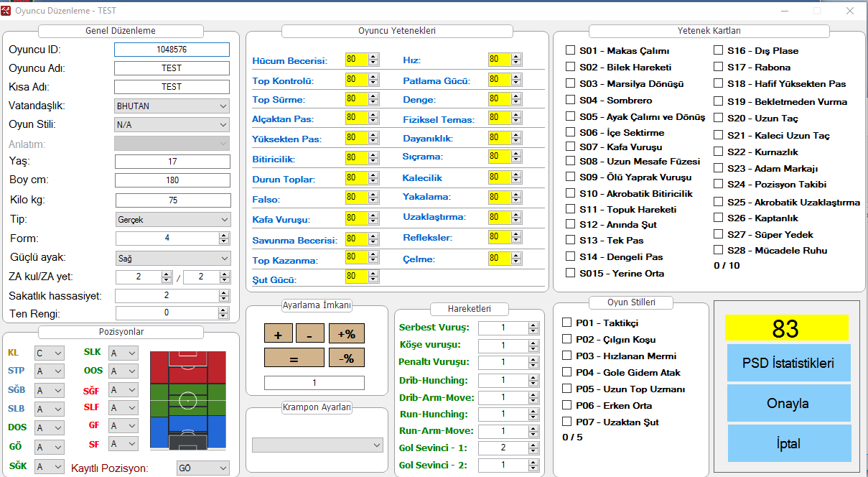
Task: Enable S16 - Dış Plase card
Action: 719,50
